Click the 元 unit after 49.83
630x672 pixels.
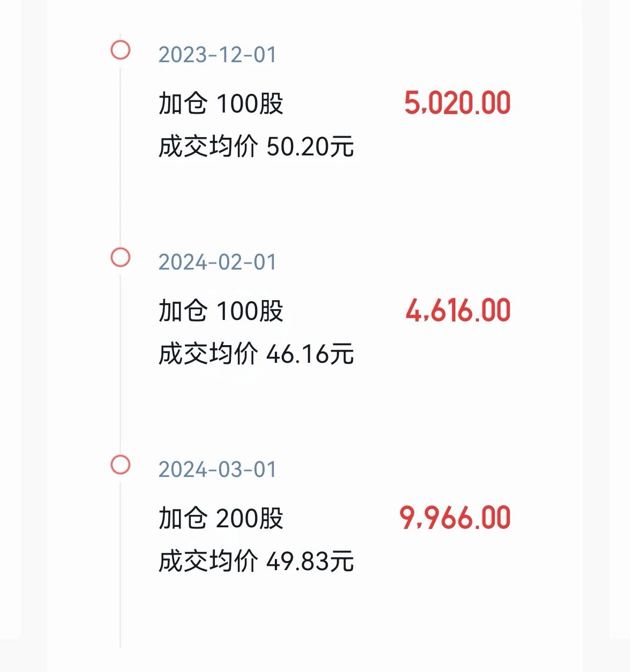pos(342,561)
